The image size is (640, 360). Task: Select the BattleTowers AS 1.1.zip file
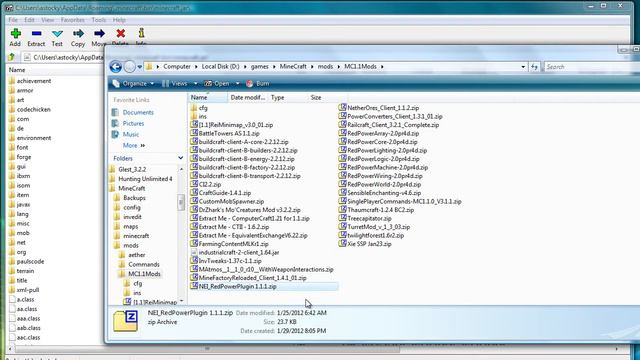pyautogui.click(x=225, y=133)
